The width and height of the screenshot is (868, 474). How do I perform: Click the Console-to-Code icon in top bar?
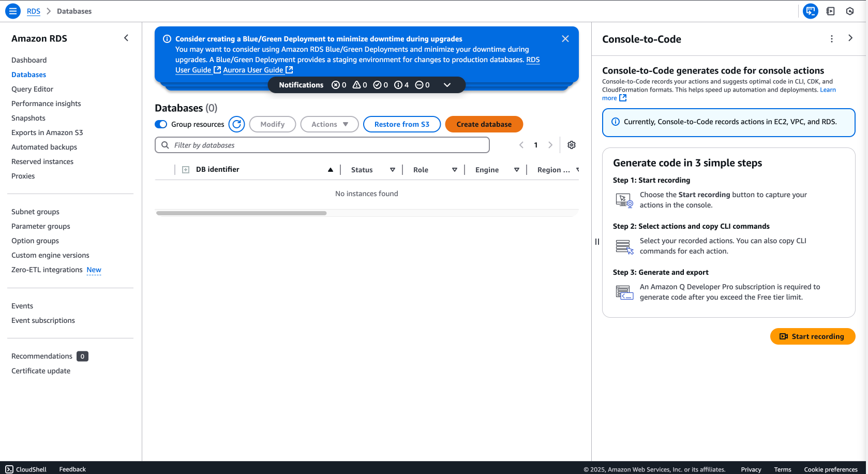[811, 11]
